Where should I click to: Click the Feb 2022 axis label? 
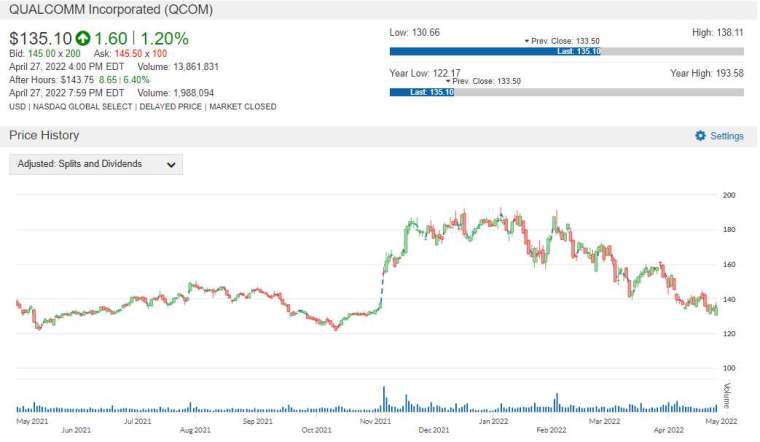(551, 430)
